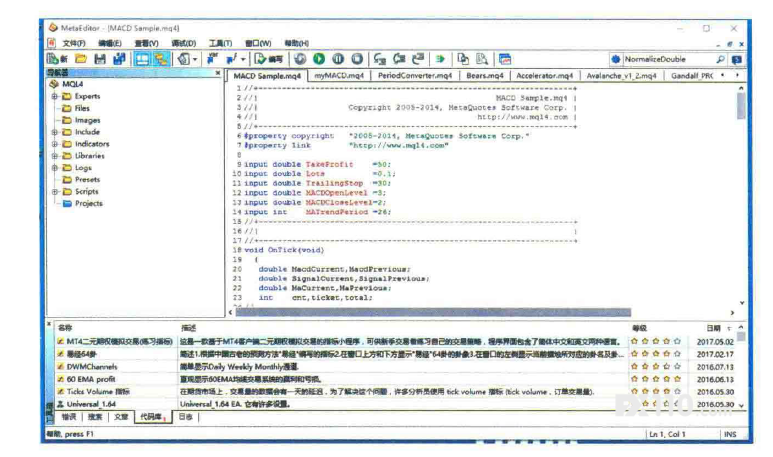
Task: Open the 调试(D) menu
Action: tap(183, 43)
